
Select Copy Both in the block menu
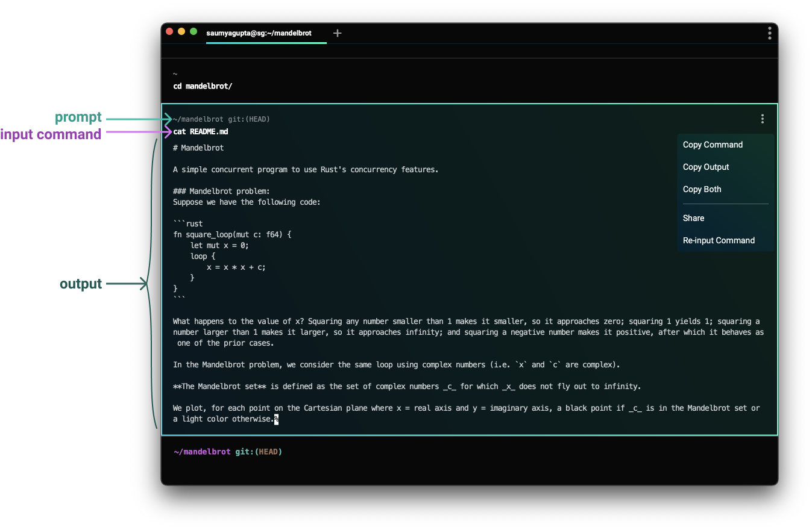[702, 189]
